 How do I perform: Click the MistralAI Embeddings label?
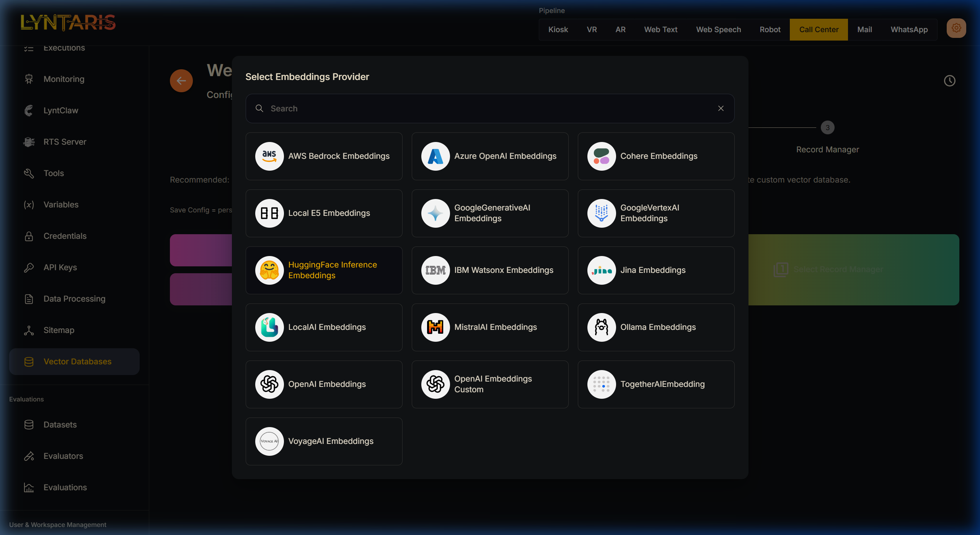click(x=496, y=327)
